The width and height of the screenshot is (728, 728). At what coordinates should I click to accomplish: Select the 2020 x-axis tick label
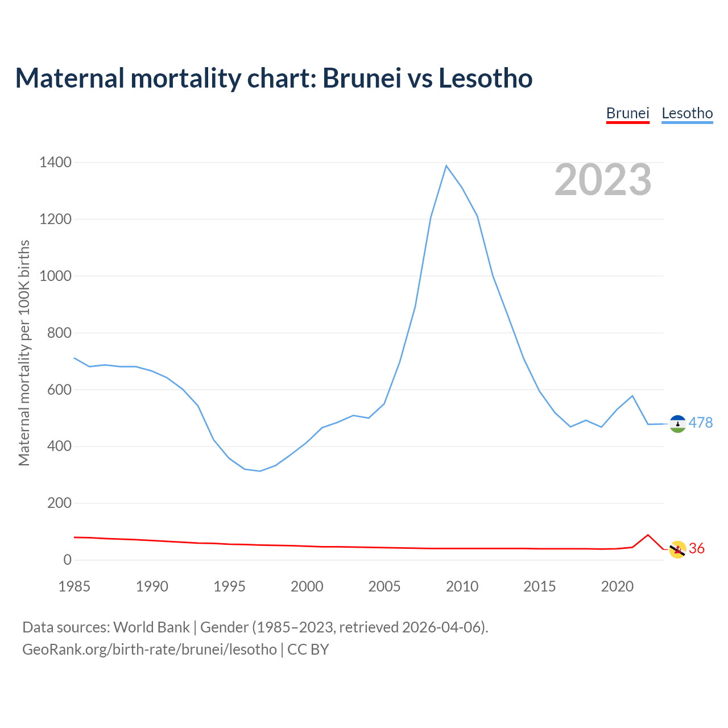pos(617,586)
